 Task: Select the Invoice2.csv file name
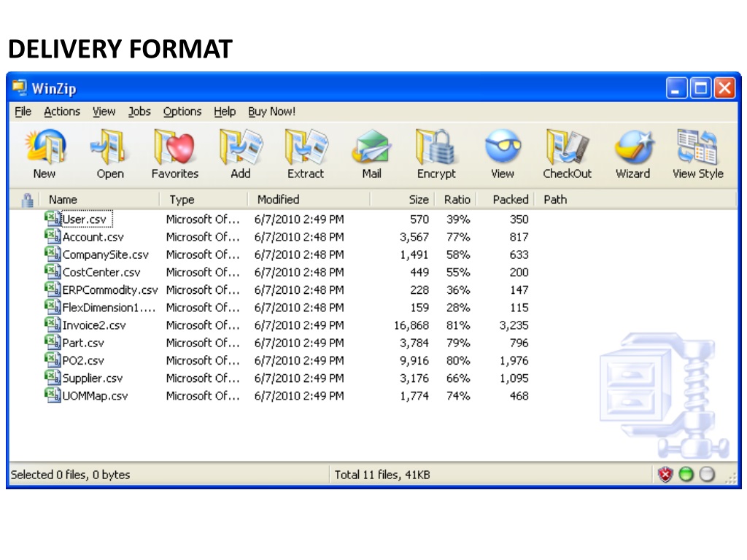coord(94,325)
